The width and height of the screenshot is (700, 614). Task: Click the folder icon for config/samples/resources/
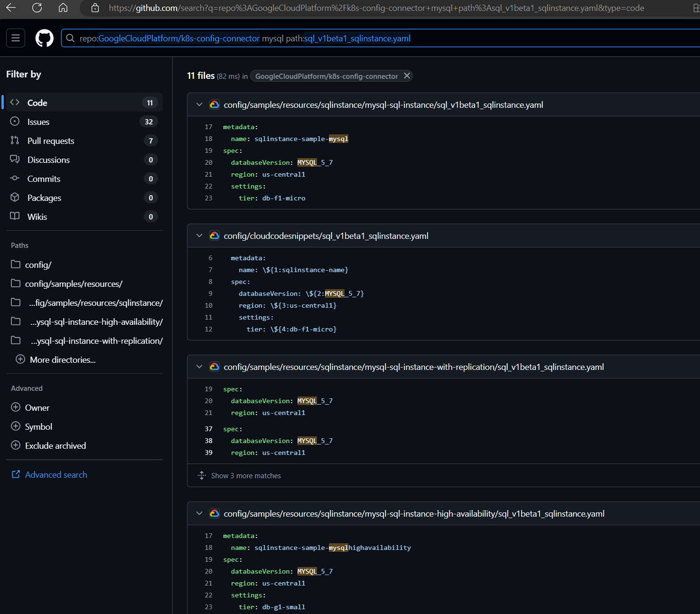(x=16, y=283)
